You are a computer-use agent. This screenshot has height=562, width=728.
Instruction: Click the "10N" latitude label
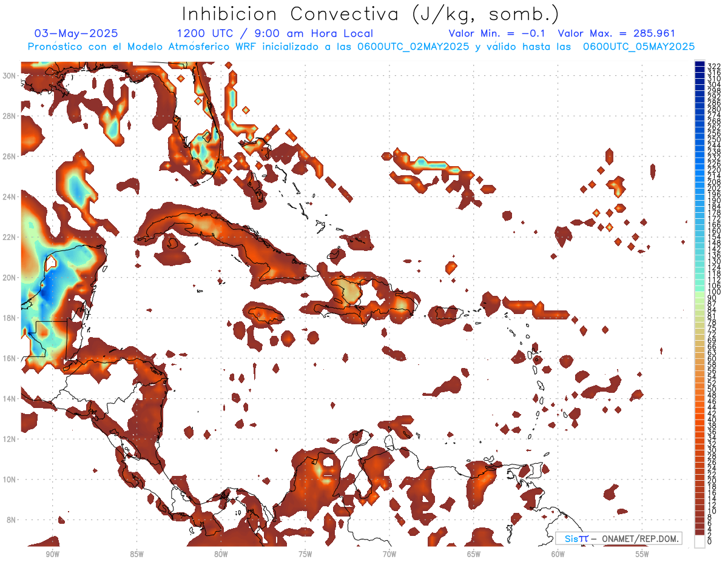click(9, 480)
